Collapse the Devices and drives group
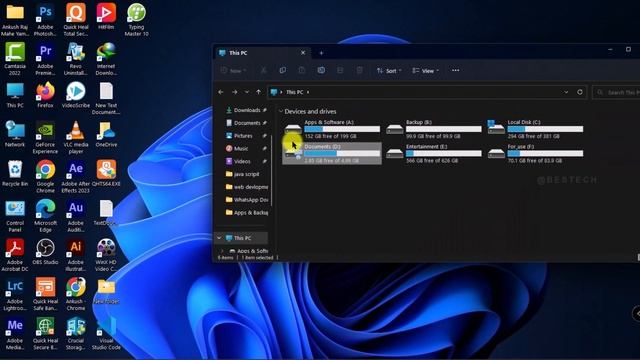 281,111
